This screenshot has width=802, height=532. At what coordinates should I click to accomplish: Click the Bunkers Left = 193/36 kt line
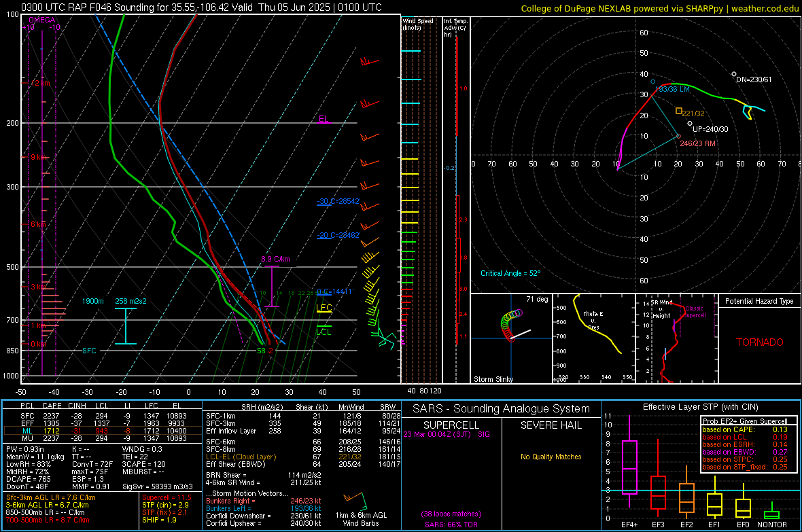(264, 508)
